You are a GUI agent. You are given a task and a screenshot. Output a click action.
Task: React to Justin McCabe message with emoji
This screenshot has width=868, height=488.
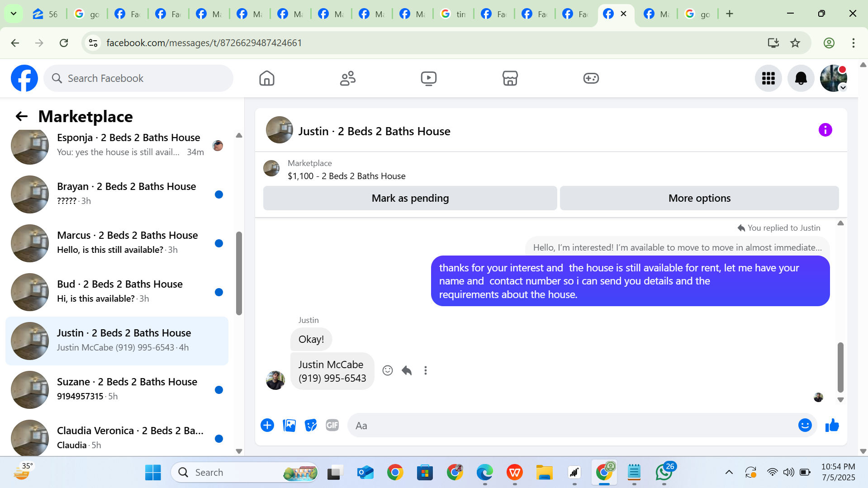click(x=388, y=370)
